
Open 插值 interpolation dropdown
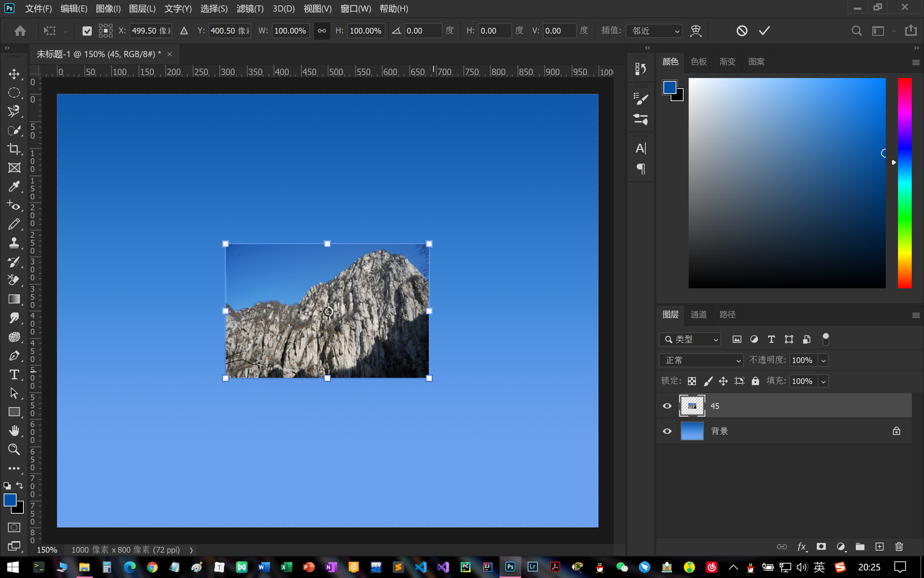coord(654,31)
